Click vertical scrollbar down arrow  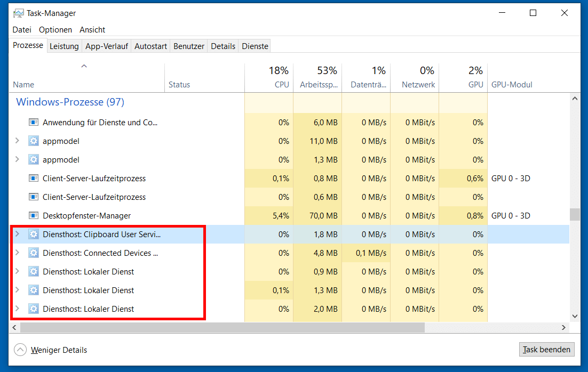point(575,316)
